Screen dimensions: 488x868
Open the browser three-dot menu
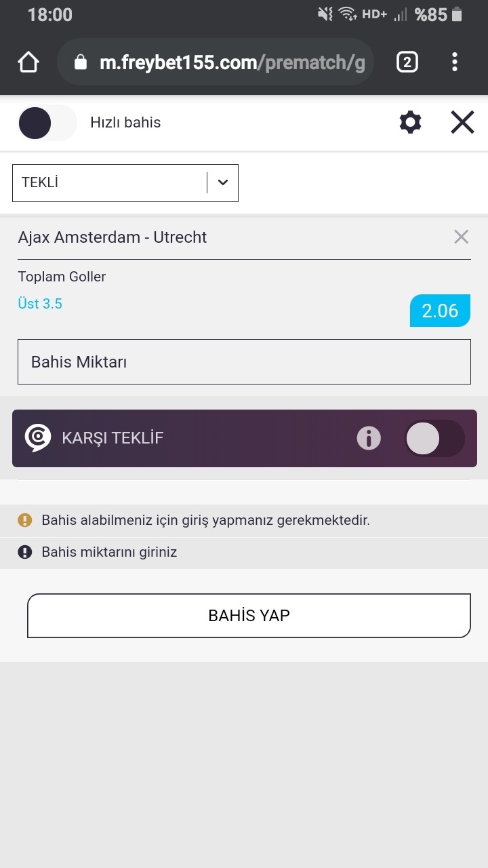click(x=455, y=62)
